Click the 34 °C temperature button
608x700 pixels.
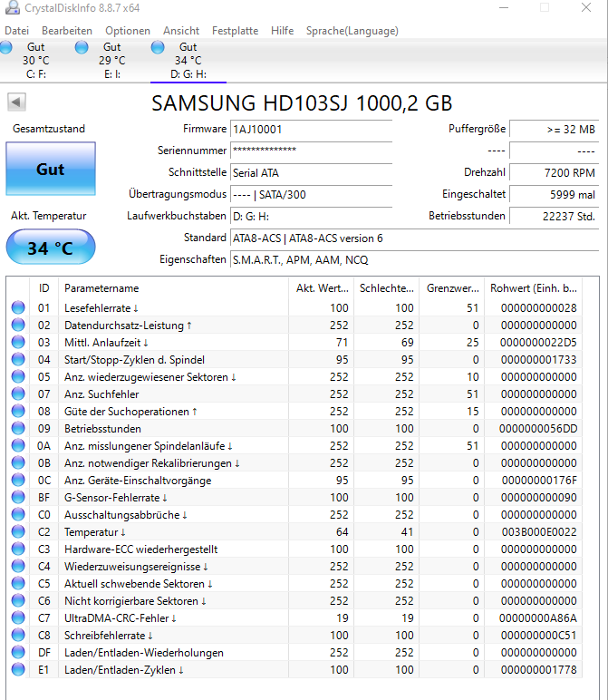51,248
